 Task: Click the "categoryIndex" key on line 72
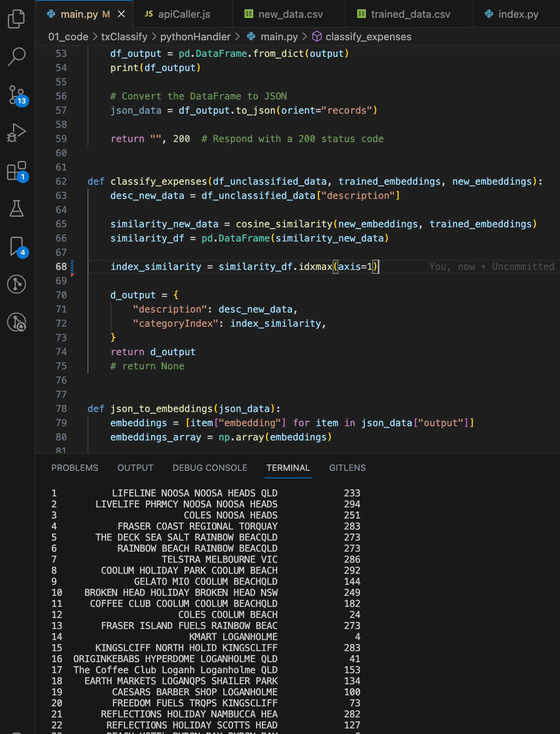click(x=175, y=323)
